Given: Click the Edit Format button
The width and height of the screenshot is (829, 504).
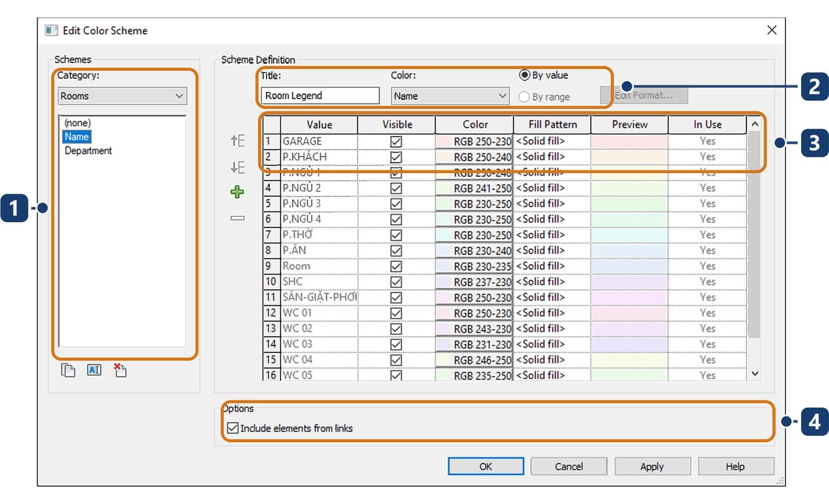Looking at the screenshot, I should click(x=644, y=95).
